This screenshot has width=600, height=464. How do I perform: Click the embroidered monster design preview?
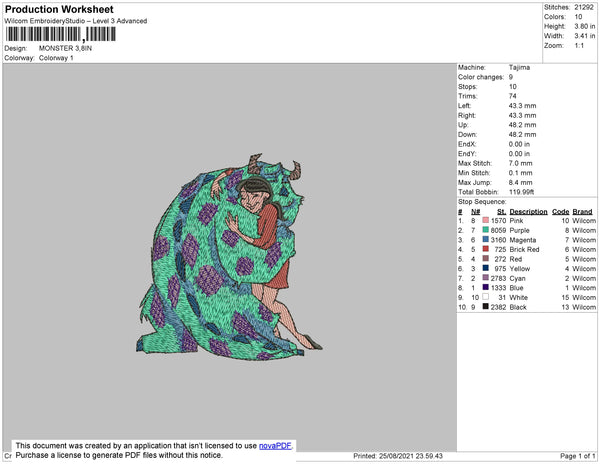coord(229,257)
